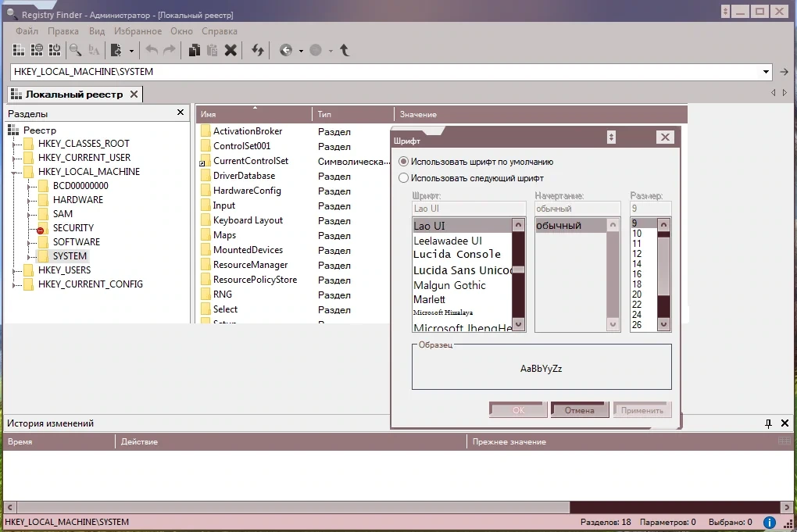Close the История изменений panel
Image resolution: width=797 pixels, height=532 pixels.
[x=784, y=423]
